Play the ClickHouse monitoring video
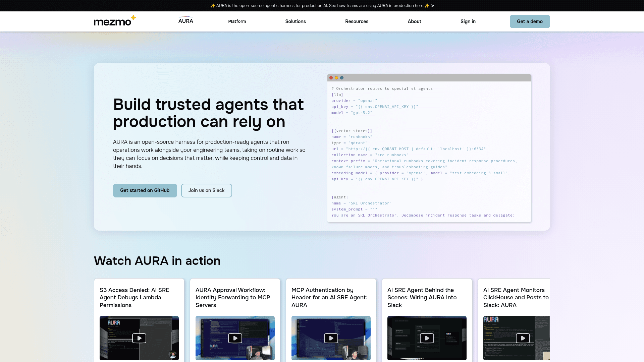 523,338
